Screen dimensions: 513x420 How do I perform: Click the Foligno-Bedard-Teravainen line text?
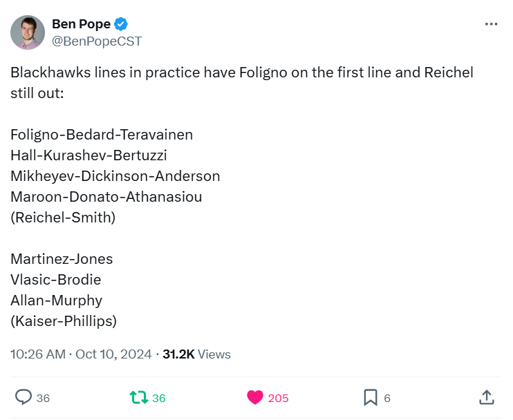[102, 135]
